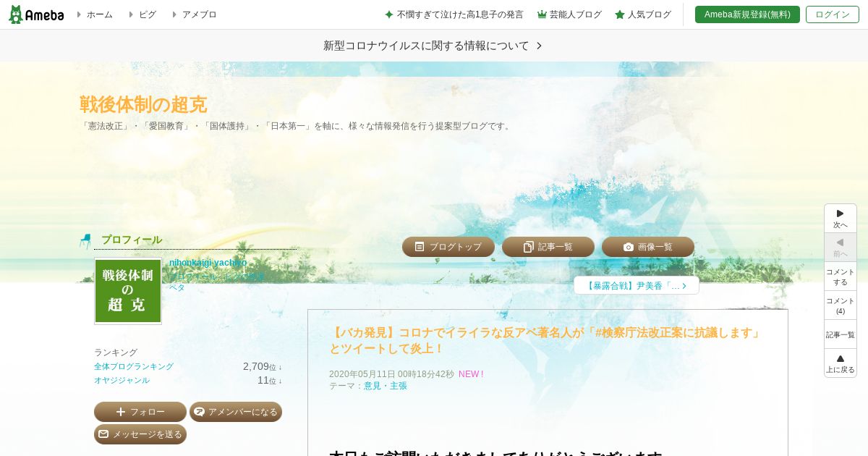Click the ログイン button
Image resolution: width=868 pixels, height=456 pixels.
833,14
